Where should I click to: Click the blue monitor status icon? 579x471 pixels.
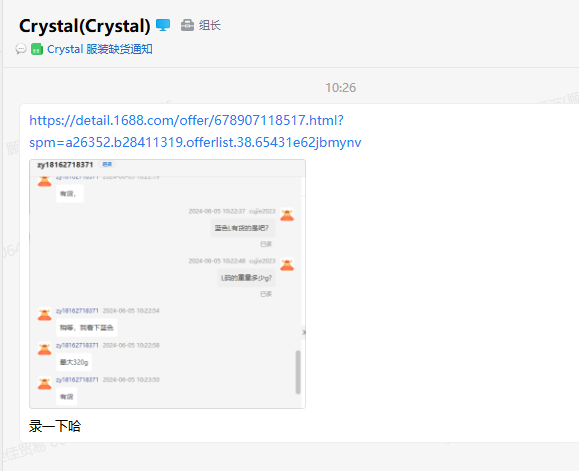(163, 25)
